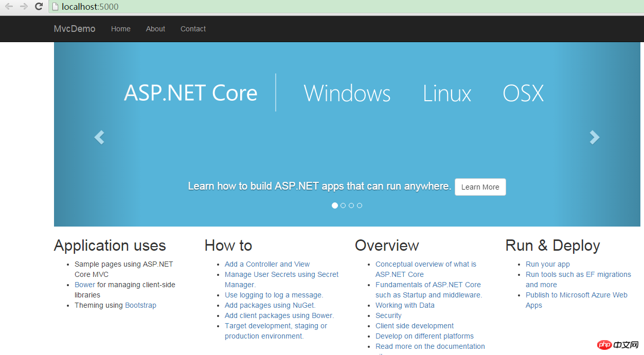This screenshot has height=355, width=644.
Task: Open Client side development link
Action: pos(415,326)
